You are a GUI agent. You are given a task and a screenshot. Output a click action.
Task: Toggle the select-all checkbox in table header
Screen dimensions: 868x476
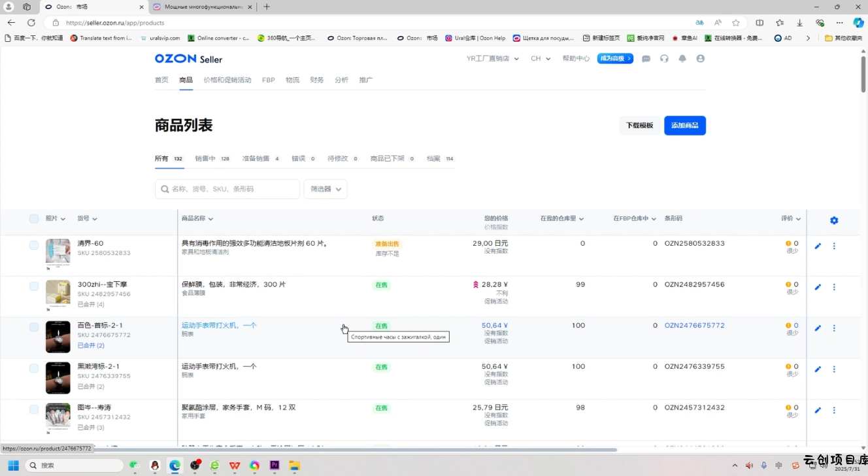[x=34, y=219]
